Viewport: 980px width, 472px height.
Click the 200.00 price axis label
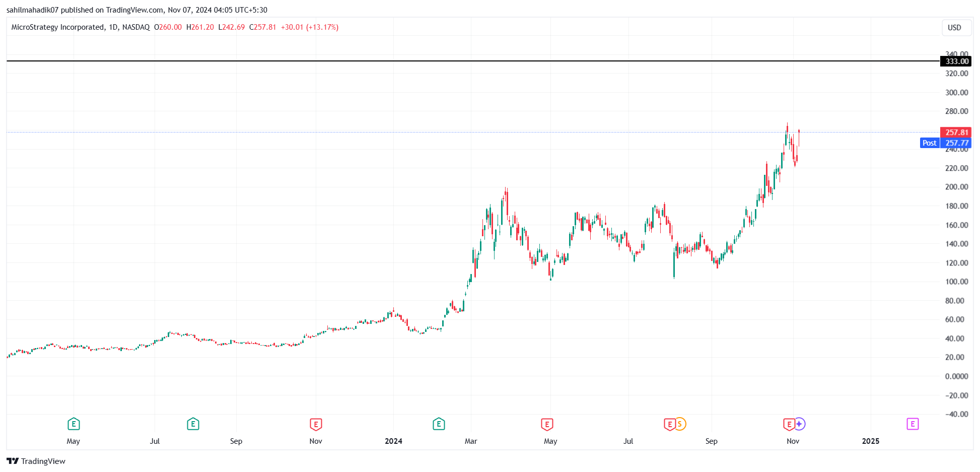[x=956, y=187]
